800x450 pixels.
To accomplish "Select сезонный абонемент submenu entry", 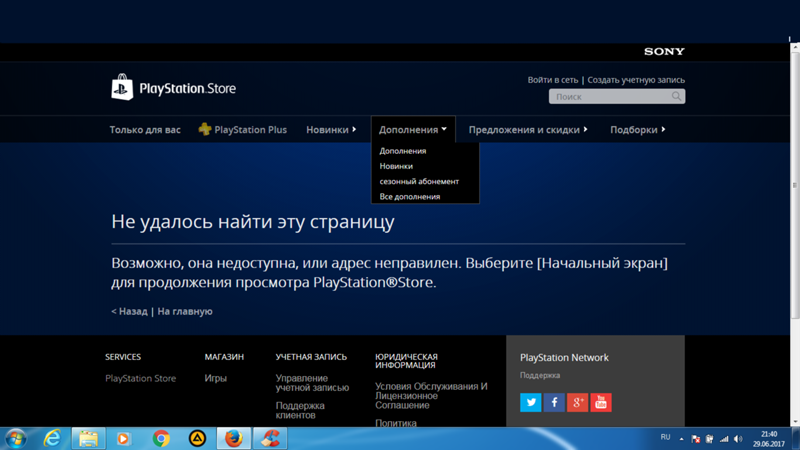I will [419, 182].
